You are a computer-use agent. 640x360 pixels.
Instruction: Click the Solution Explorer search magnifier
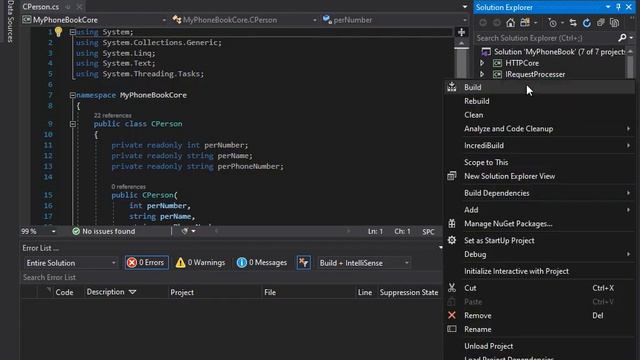[x=622, y=38]
